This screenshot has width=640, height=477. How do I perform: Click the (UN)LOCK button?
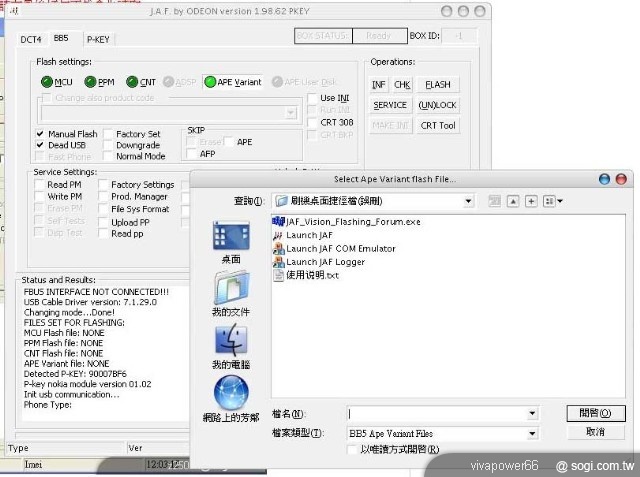(438, 105)
